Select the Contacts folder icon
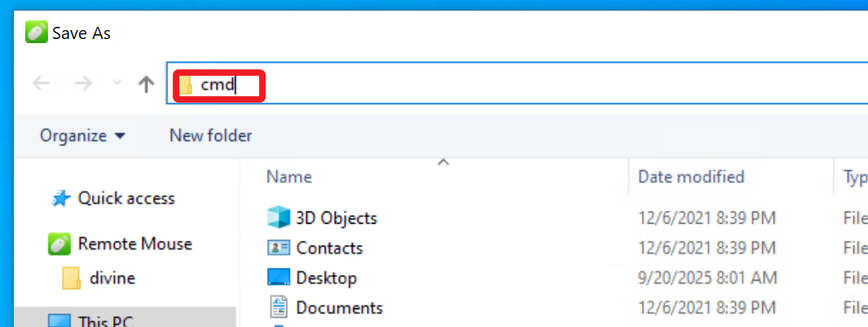Image resolution: width=868 pixels, height=327 pixels. point(278,248)
